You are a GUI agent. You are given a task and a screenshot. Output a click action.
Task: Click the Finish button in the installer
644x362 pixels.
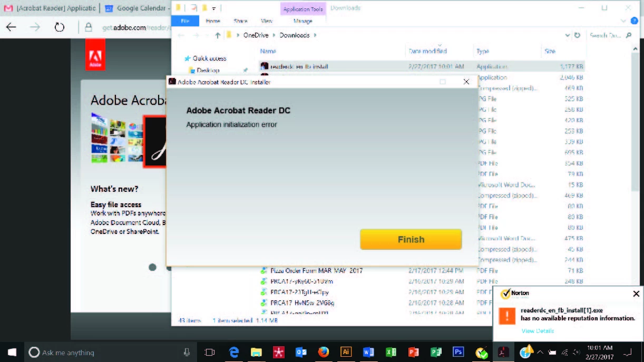pos(411,239)
